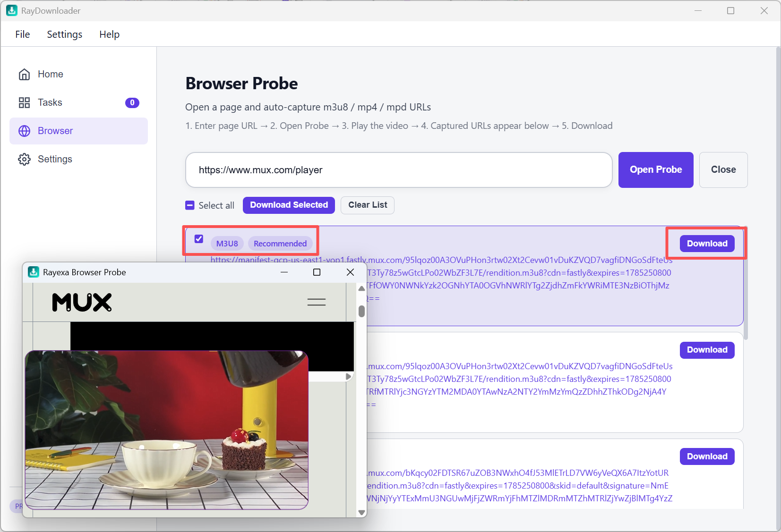Click the right arrow on probe horizontal scrollbar
Screen dimensions: 781x532
[x=349, y=377]
